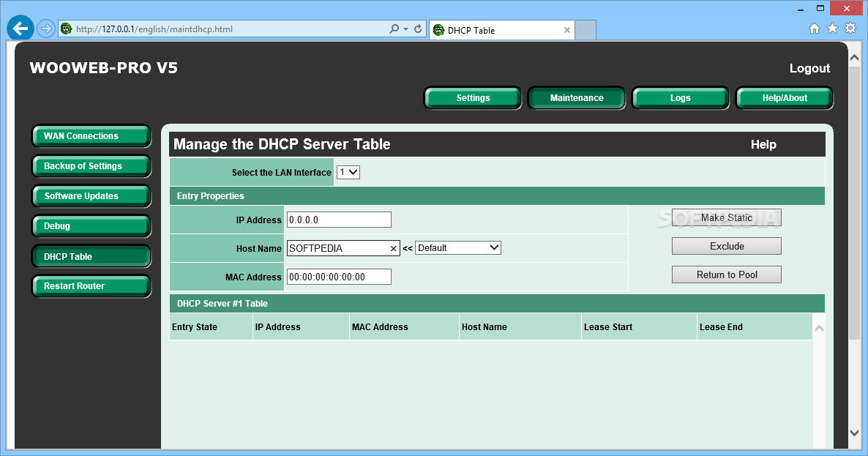Click the browser back arrow button

click(x=20, y=29)
